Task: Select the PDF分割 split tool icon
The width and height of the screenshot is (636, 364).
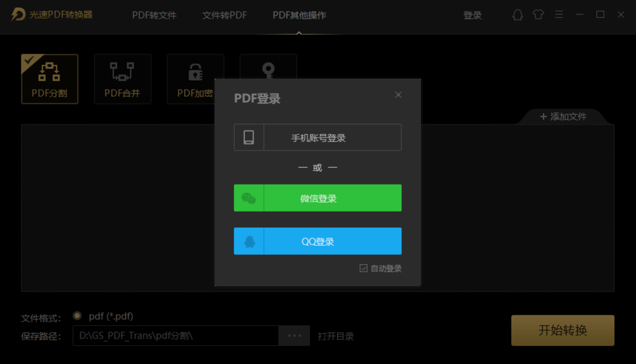Action: (x=49, y=72)
